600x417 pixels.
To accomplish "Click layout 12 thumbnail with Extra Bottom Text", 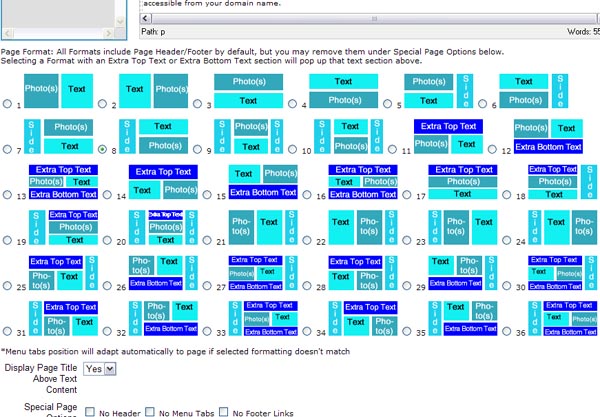I will (548, 137).
